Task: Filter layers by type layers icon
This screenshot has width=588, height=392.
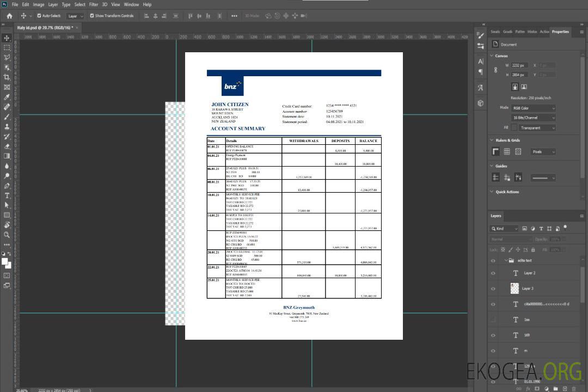Action: click(x=541, y=229)
